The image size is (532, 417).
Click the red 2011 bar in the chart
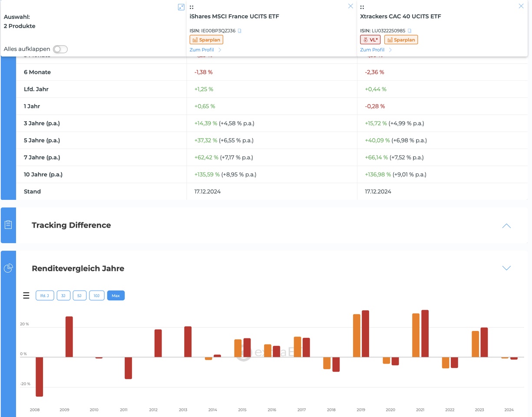click(x=128, y=368)
